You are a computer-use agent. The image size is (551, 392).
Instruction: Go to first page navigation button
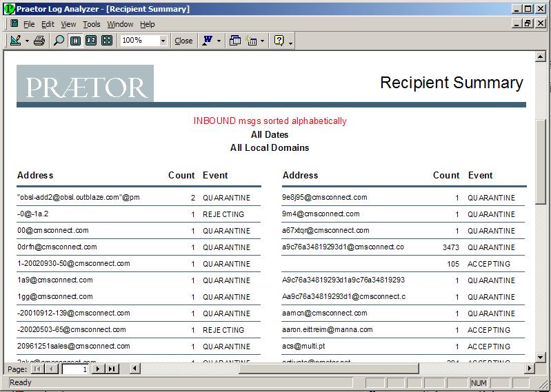[x=38, y=369]
